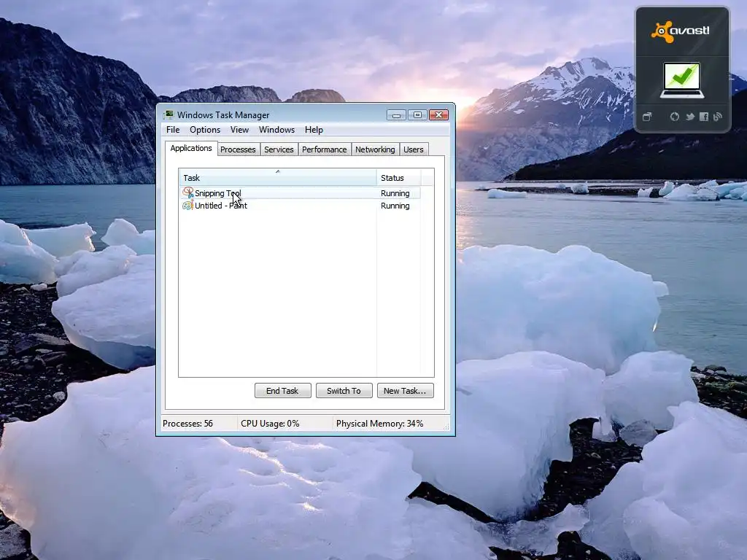747x560 pixels.
Task: Select the Untitled - Paint task row
Action: pos(300,205)
